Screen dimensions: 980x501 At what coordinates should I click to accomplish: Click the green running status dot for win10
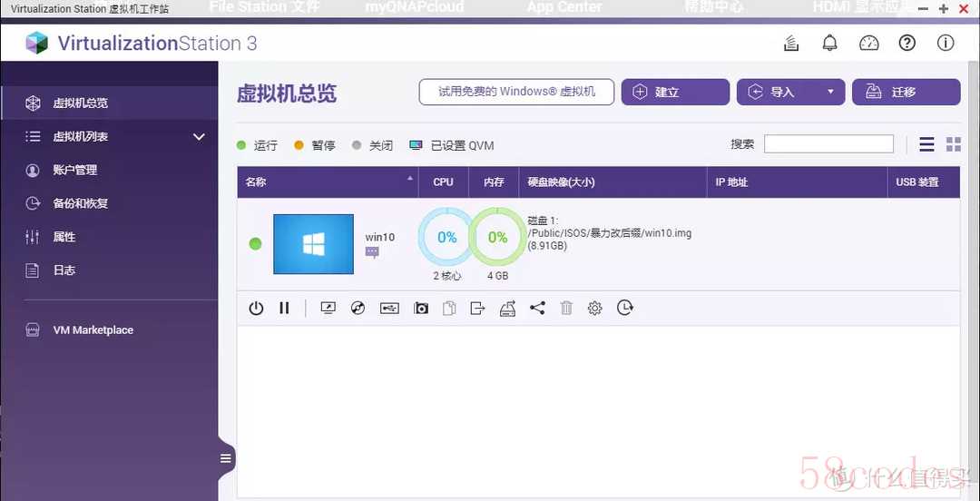[x=255, y=244]
